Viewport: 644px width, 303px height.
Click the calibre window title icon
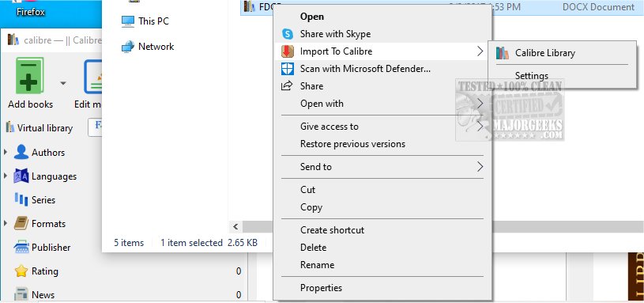13,40
